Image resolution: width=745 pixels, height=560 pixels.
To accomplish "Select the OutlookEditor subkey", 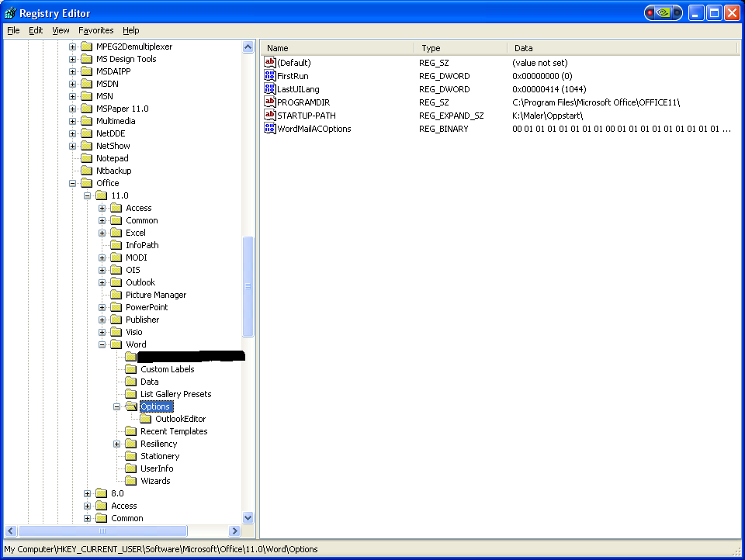I will pyautogui.click(x=181, y=419).
